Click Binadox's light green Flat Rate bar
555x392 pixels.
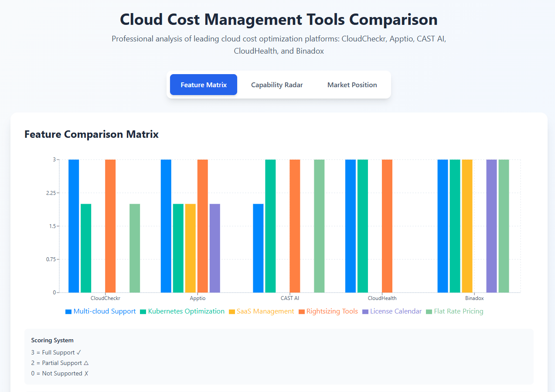[504, 226]
